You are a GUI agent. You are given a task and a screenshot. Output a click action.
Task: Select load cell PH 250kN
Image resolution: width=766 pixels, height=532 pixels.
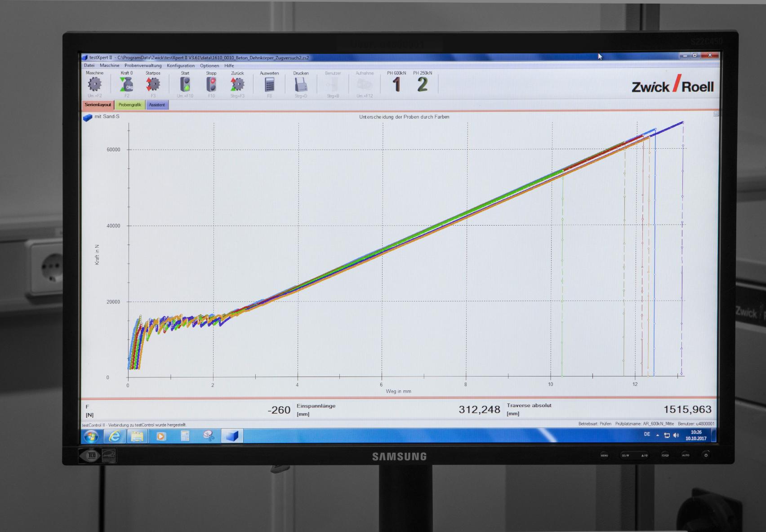coord(422,84)
